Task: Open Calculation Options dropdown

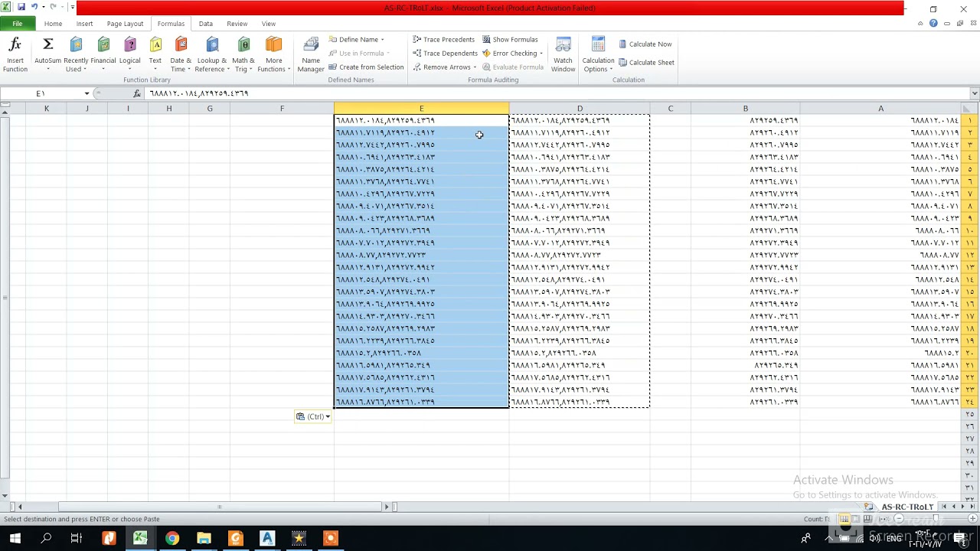Action: (598, 54)
